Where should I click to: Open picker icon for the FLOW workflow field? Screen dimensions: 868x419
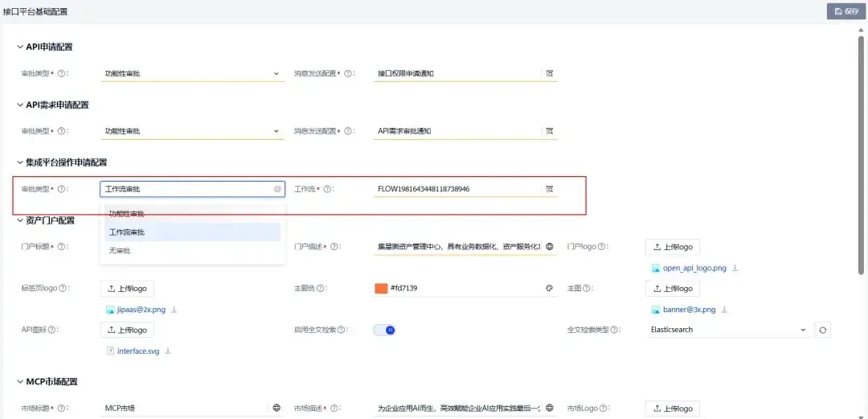pyautogui.click(x=550, y=189)
